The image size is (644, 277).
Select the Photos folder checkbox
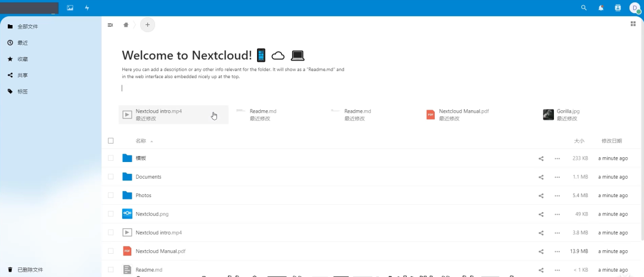pyautogui.click(x=110, y=195)
